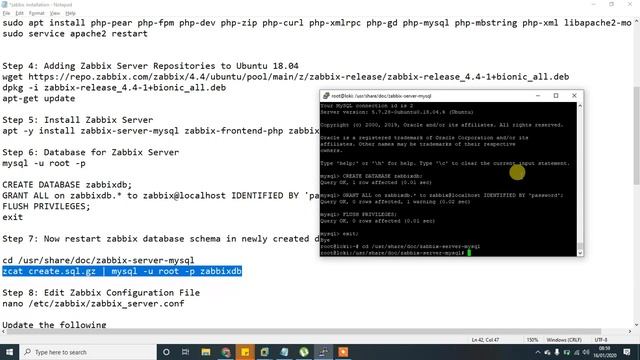Click 'nano /etc/zabbix/zabbix_server.conf' line

point(93,303)
